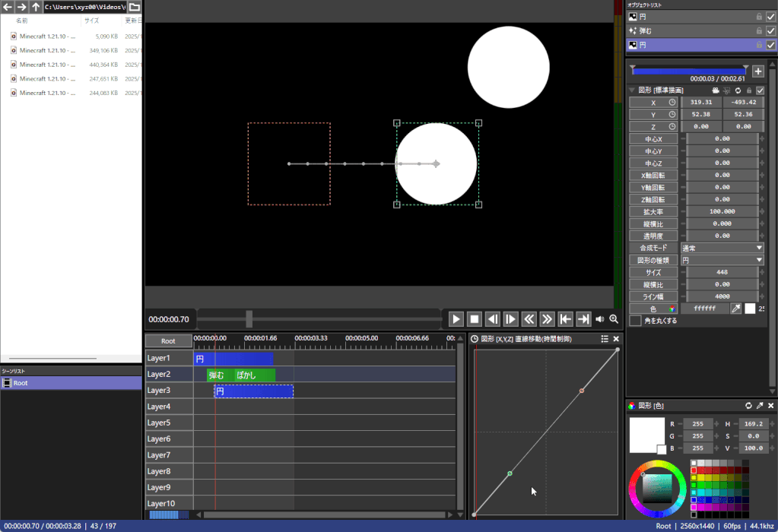Click the speaker volume icon
Screen dimensions: 778x532
[600, 319]
